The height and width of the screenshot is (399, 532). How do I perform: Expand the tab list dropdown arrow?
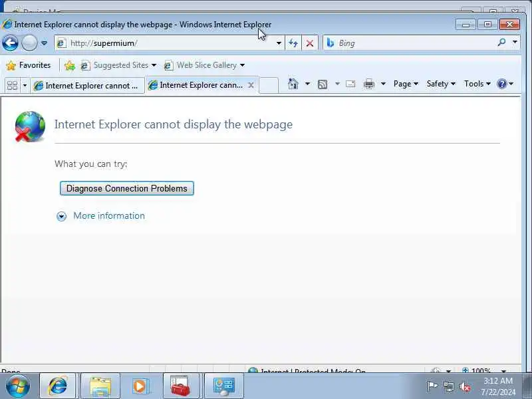click(25, 85)
